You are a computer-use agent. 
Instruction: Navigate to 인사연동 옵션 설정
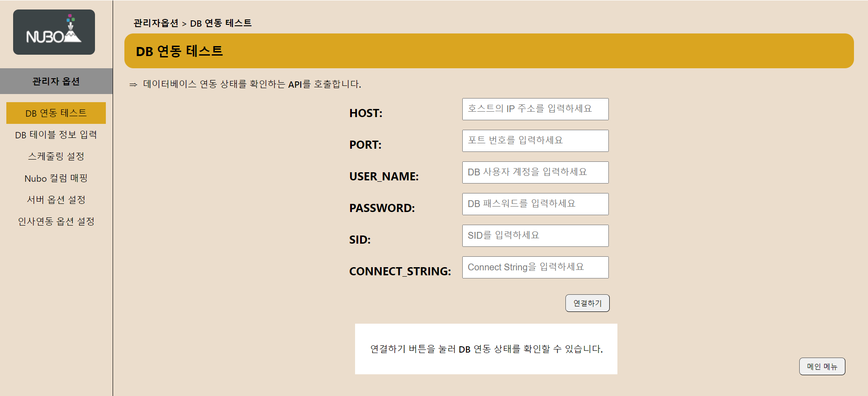[x=56, y=222]
